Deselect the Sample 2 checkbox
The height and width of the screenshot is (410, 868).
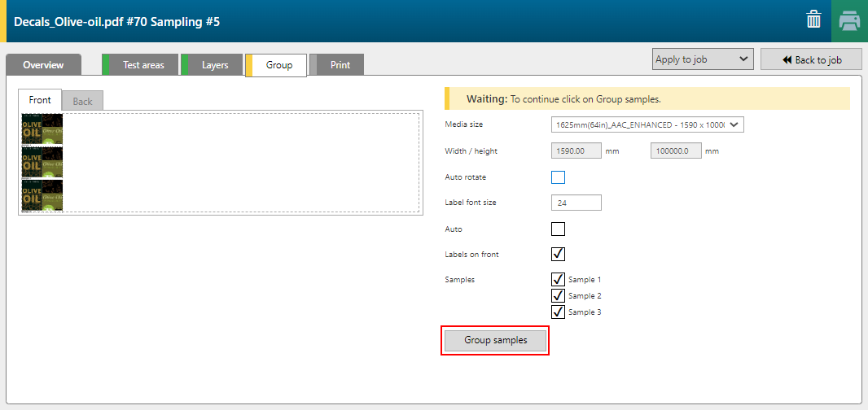(558, 296)
